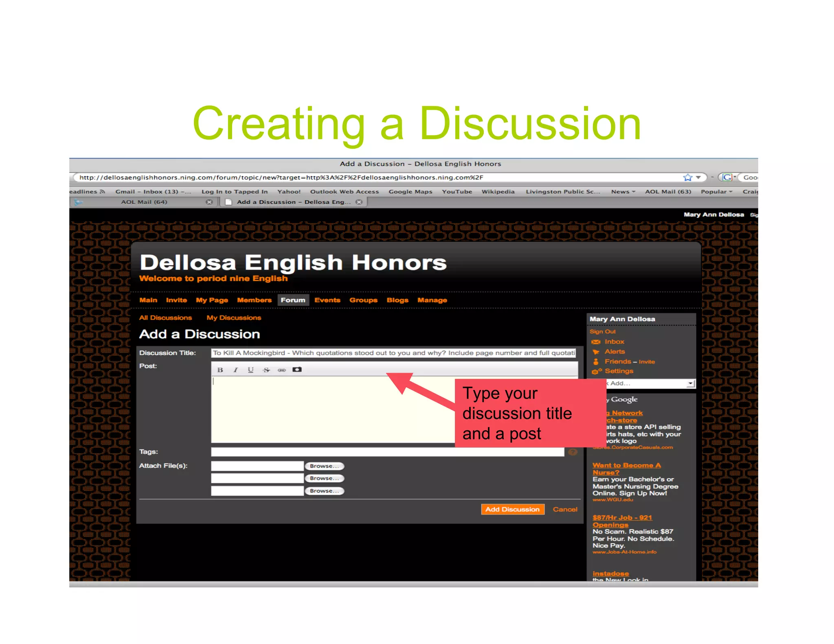Click the insert image camera icon

coord(297,369)
